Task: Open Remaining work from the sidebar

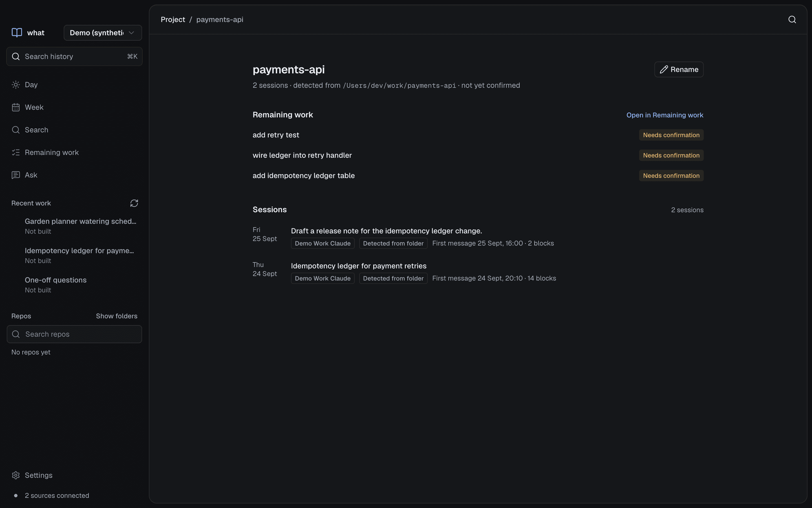Action: (x=74, y=152)
